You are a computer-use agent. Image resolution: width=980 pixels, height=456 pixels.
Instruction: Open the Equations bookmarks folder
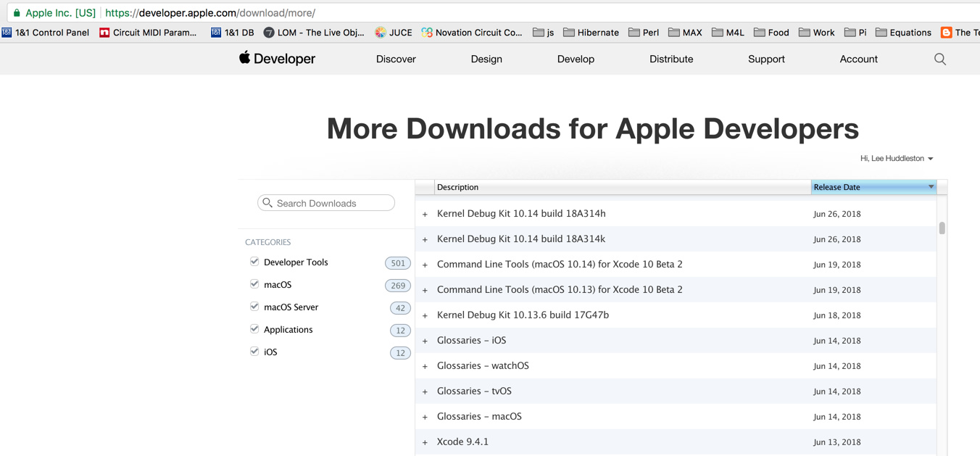(x=903, y=33)
